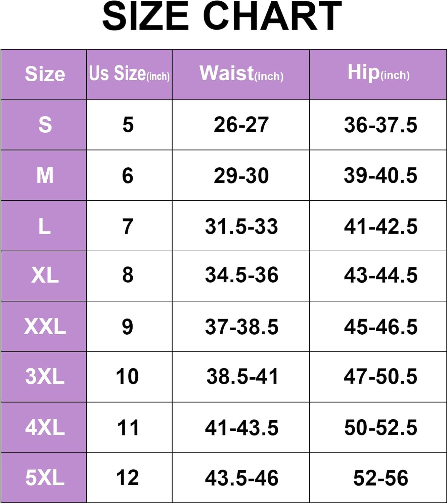Click the waist value 31.5-33
448x504 pixels.
click(x=241, y=226)
